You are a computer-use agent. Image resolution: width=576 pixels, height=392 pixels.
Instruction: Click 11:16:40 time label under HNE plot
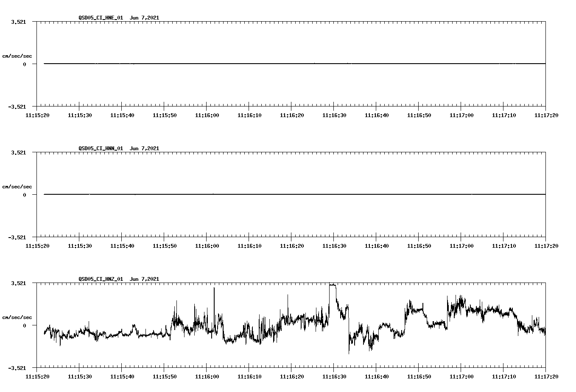click(377, 115)
